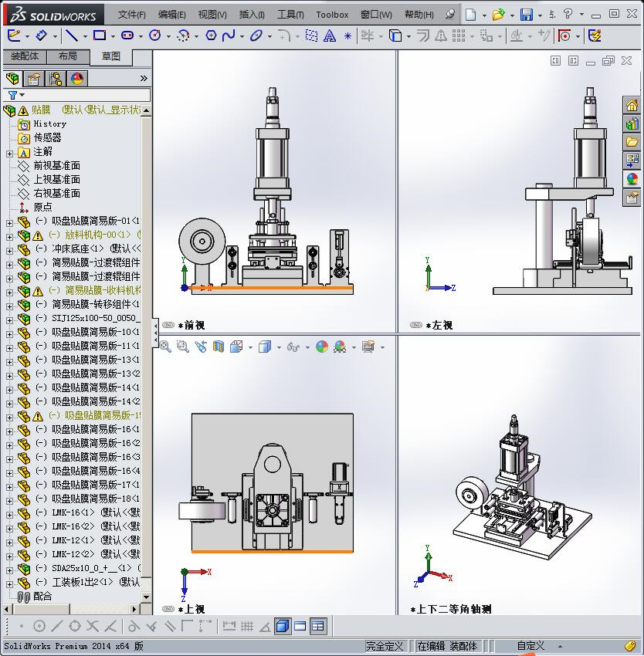Toggle the four-view viewport layout button
Screen dimensions: 644x656
(x=317, y=626)
